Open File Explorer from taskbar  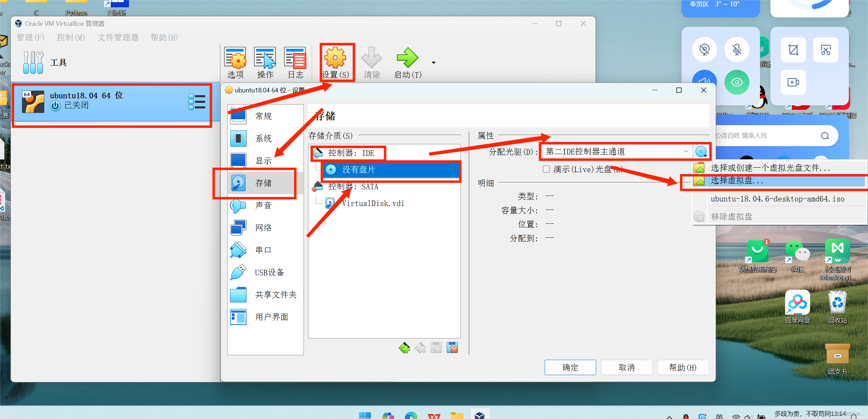pos(457,415)
